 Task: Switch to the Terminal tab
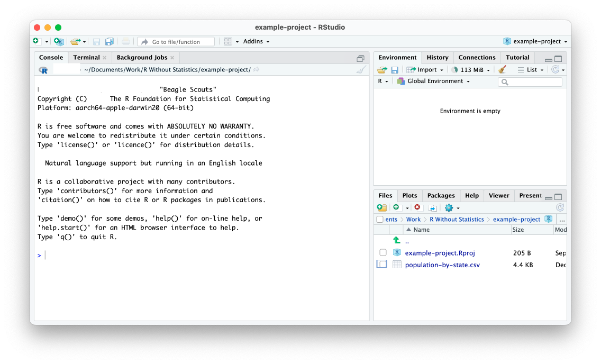pos(85,57)
